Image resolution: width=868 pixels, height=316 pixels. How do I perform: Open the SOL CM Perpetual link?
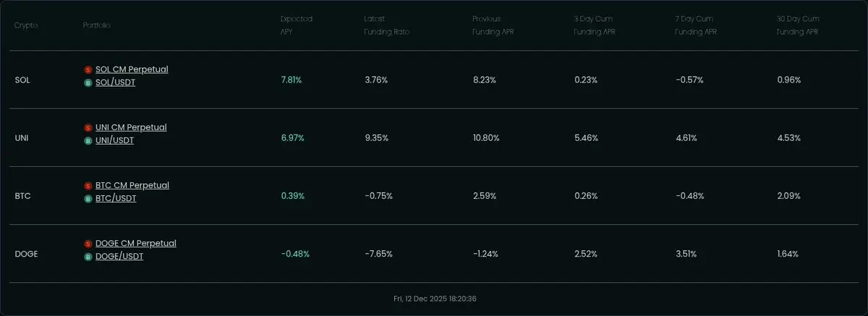click(132, 69)
